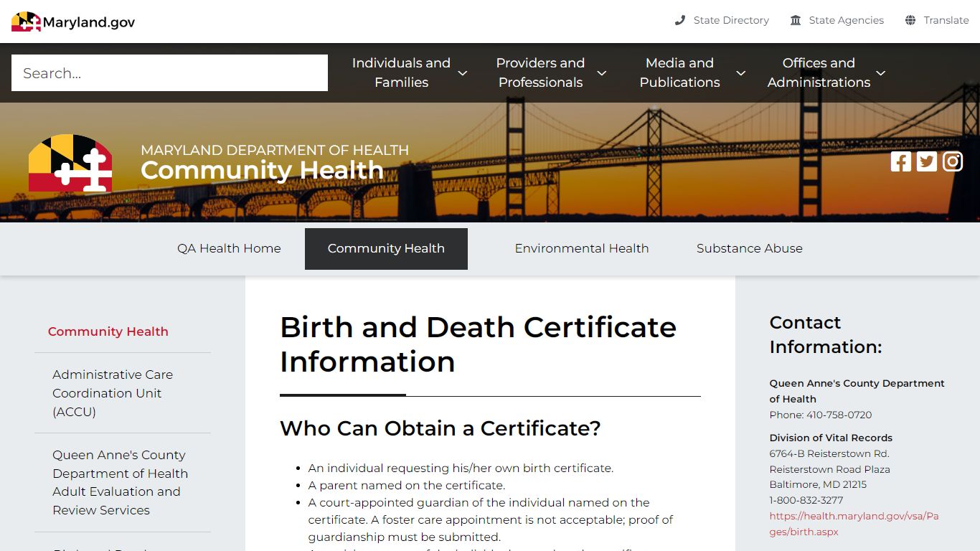Select the Community Health tab
The width and height of the screenshot is (980, 551).
coord(386,248)
